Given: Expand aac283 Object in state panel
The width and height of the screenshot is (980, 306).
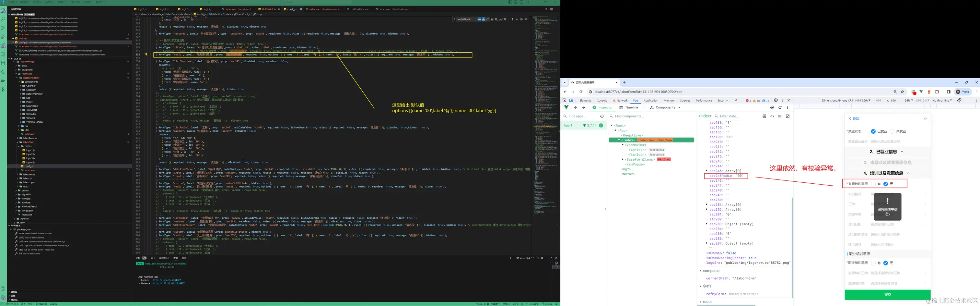Looking at the screenshot, I should pos(707,224).
